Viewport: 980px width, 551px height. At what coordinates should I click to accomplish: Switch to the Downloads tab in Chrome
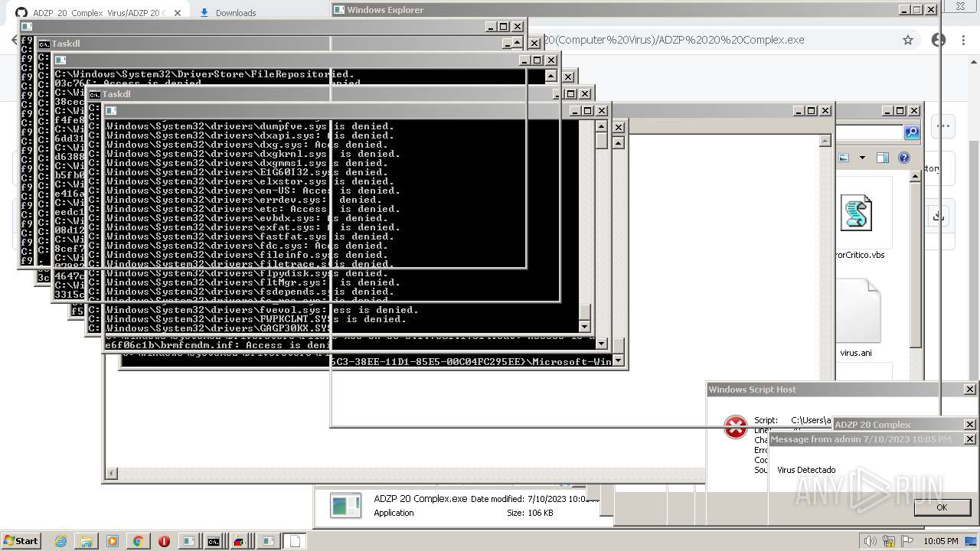click(236, 13)
